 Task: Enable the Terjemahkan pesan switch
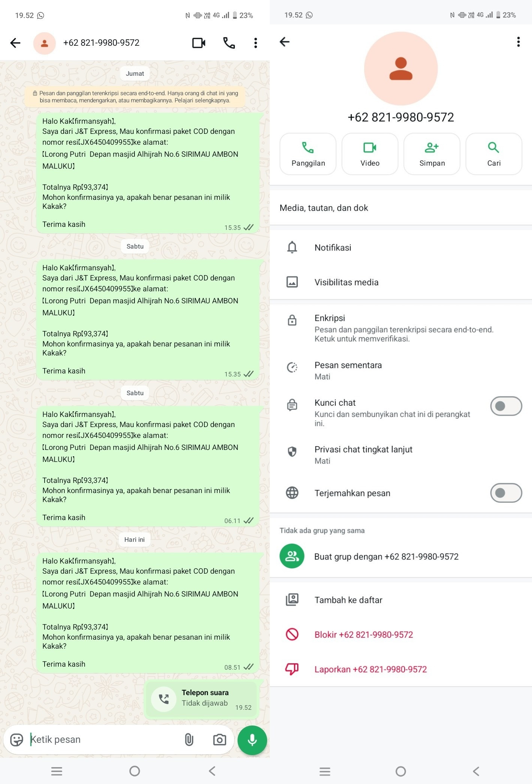pyautogui.click(x=506, y=493)
